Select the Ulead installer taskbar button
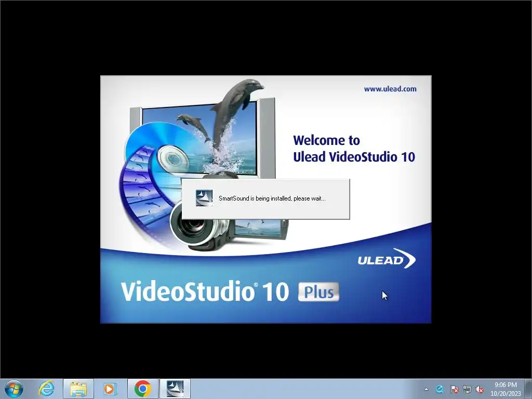The image size is (532, 399). click(x=175, y=389)
